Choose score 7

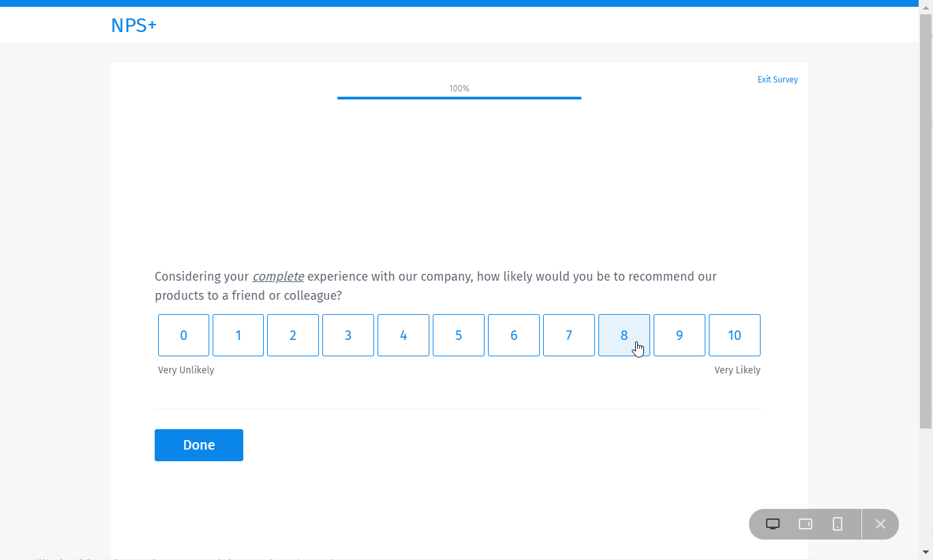pos(568,335)
